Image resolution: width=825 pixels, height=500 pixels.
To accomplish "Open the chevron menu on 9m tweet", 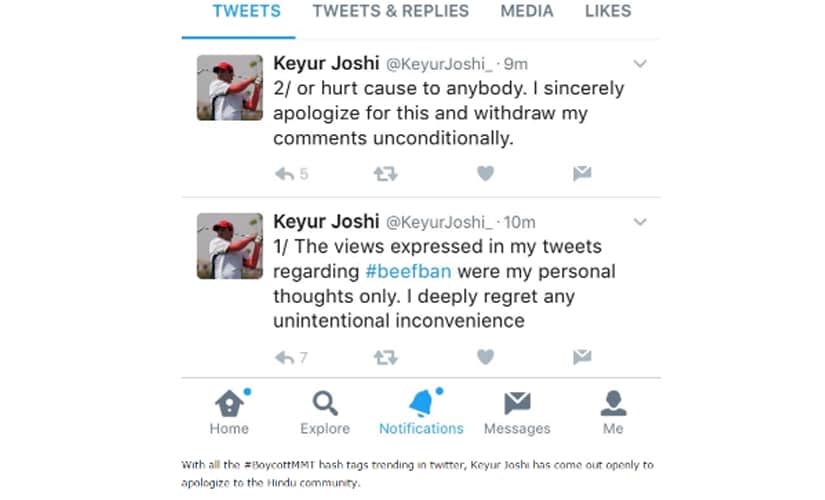I will (640, 64).
